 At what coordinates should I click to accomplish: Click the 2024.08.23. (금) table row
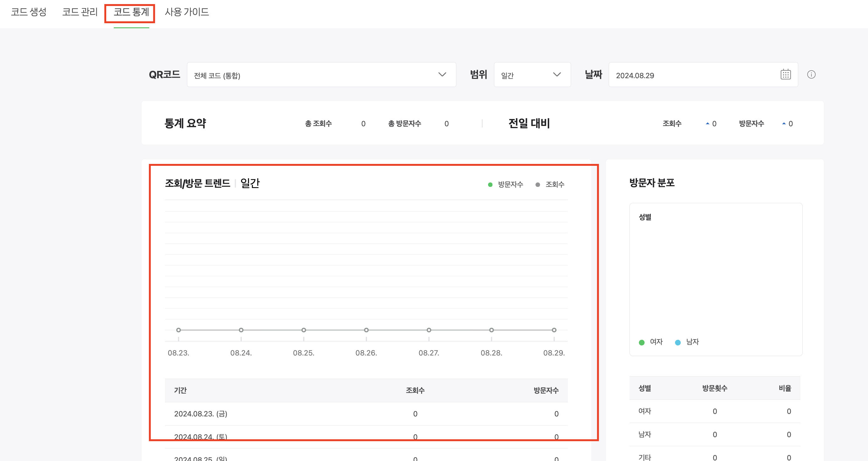click(x=201, y=414)
